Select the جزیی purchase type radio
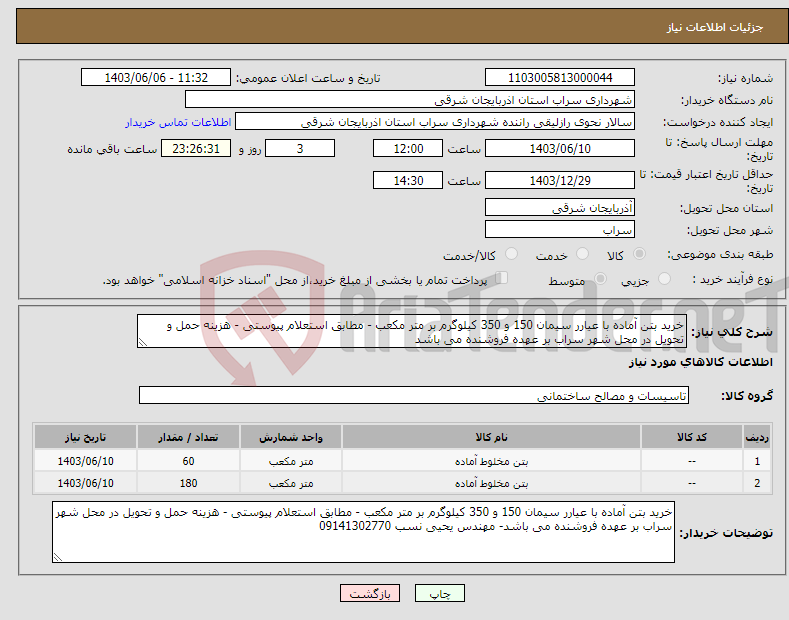 (x=664, y=278)
